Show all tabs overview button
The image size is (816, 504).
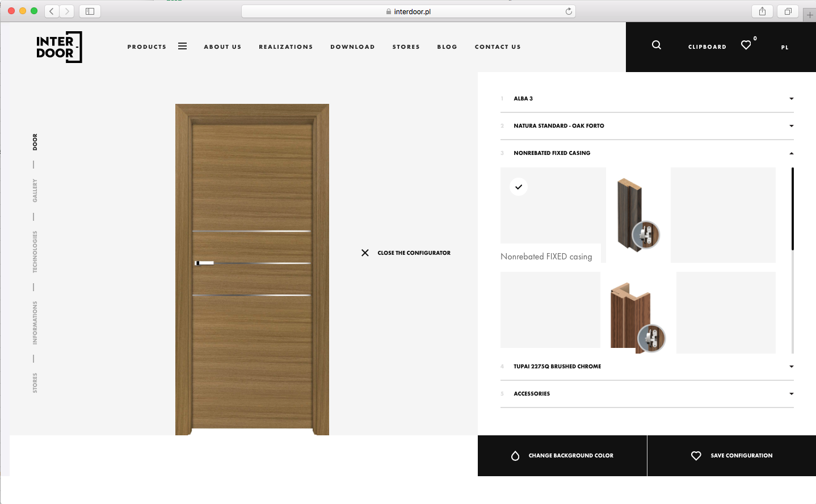(x=788, y=11)
